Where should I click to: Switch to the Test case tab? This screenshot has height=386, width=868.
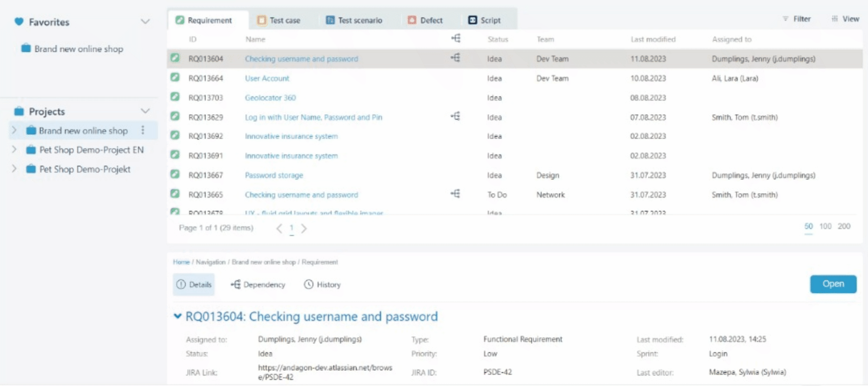279,20
